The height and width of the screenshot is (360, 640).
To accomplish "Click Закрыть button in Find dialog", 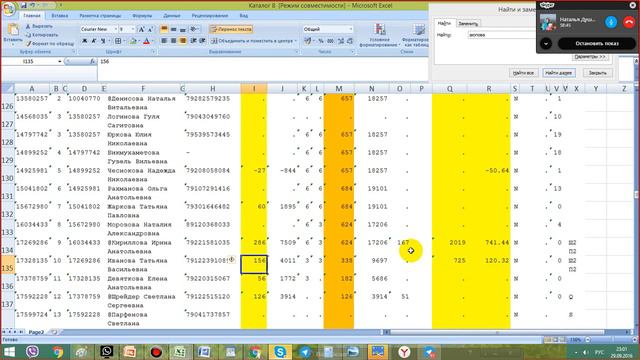I will [598, 73].
